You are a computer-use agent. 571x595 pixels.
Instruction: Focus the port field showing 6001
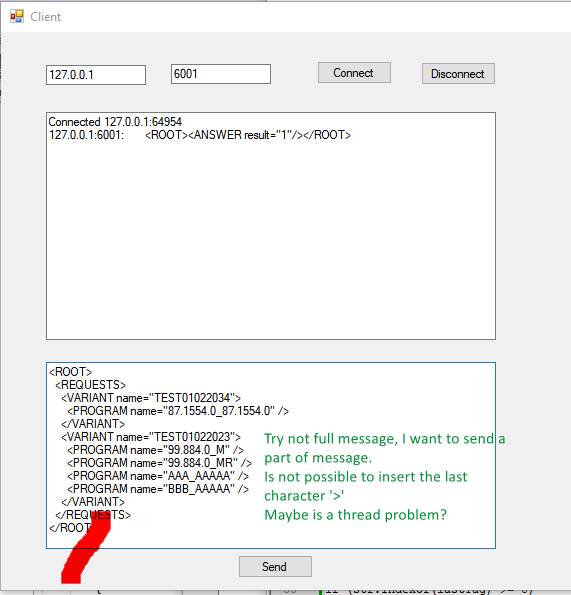coord(220,74)
